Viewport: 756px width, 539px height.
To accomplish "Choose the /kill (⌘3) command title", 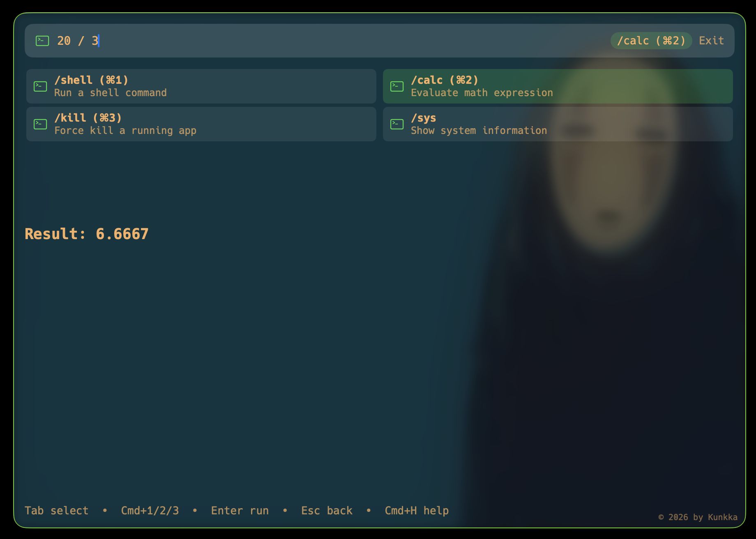I will click(x=88, y=118).
